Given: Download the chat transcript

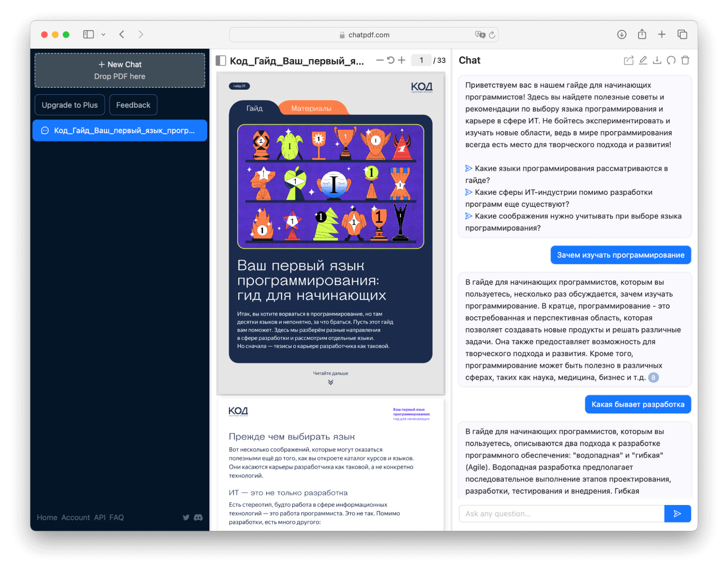Looking at the screenshot, I should (x=658, y=60).
